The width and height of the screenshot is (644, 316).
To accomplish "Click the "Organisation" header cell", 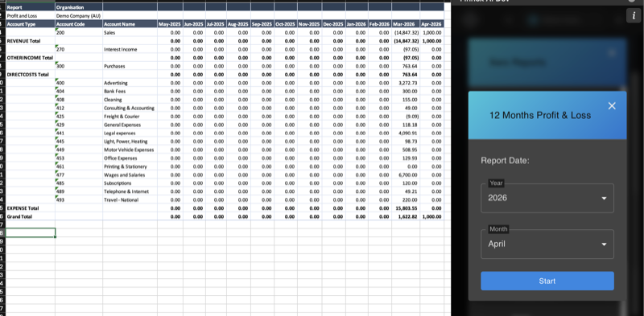I will (x=79, y=7).
